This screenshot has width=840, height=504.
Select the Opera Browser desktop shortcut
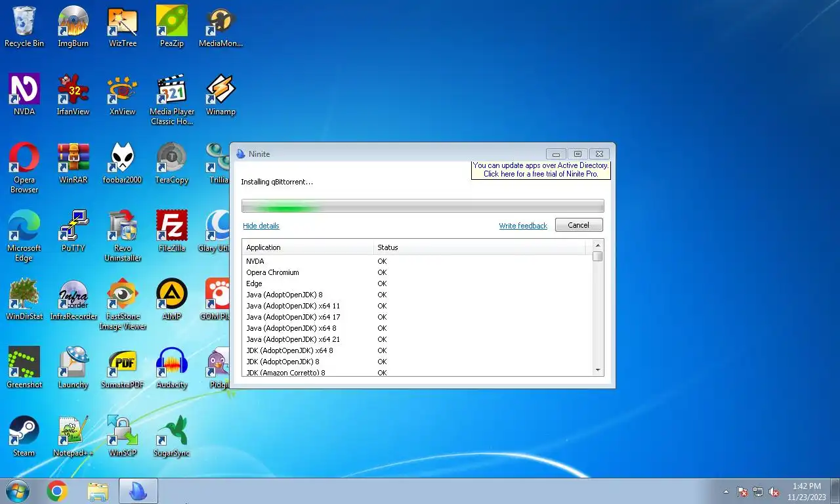(24, 167)
